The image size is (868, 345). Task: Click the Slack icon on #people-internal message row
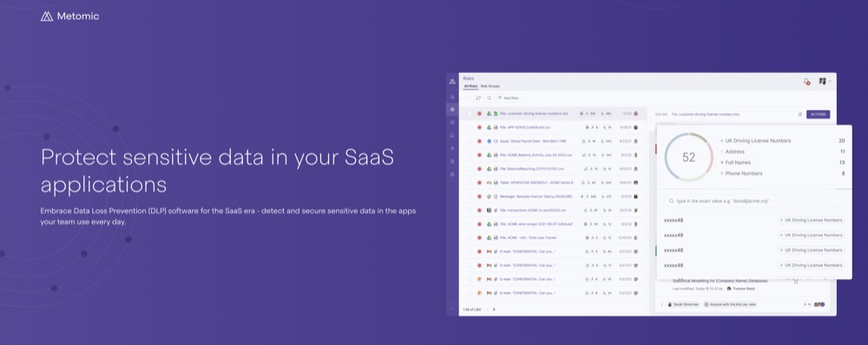click(x=489, y=196)
